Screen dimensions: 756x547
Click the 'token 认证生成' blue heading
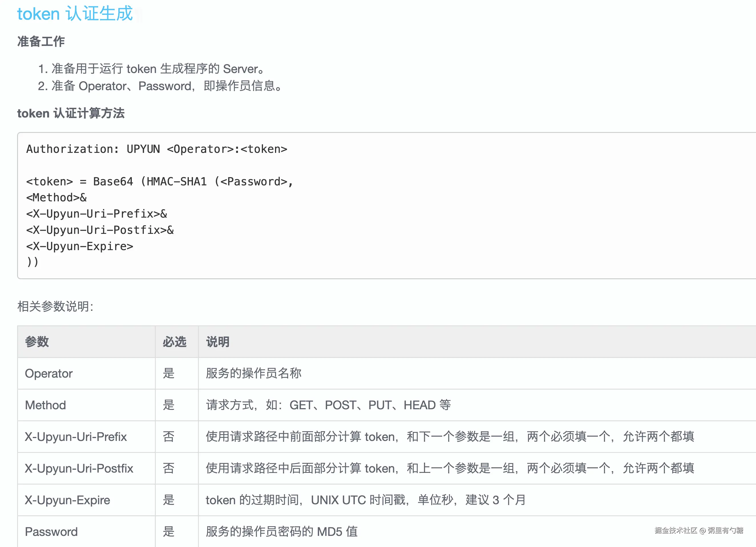pyautogui.click(x=75, y=14)
